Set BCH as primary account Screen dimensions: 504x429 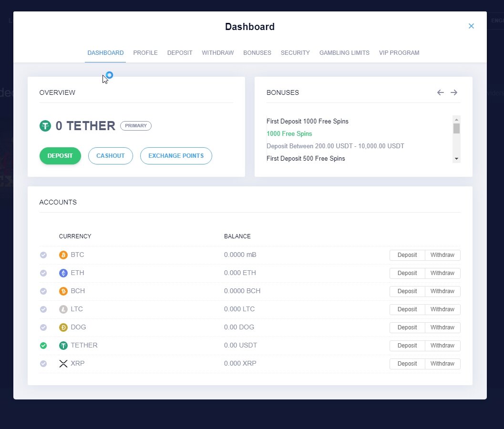pyautogui.click(x=43, y=291)
